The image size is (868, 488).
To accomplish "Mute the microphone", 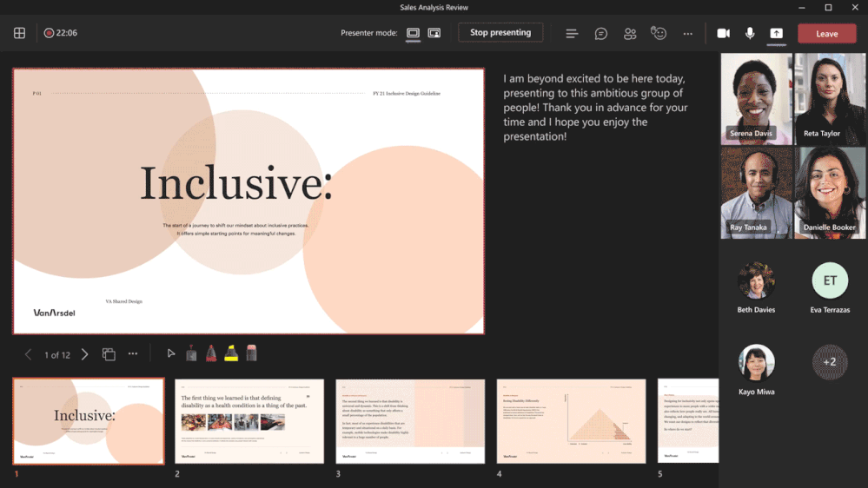I will (750, 33).
